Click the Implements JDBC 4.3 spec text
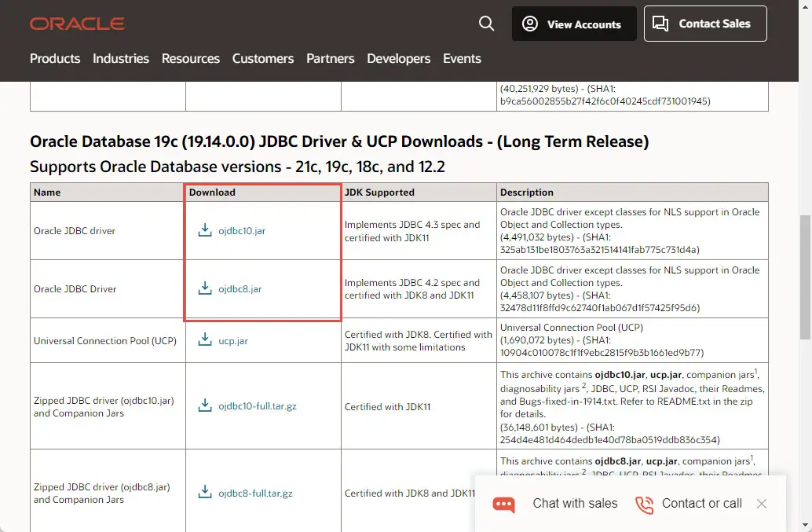The image size is (812, 532). tap(412, 231)
